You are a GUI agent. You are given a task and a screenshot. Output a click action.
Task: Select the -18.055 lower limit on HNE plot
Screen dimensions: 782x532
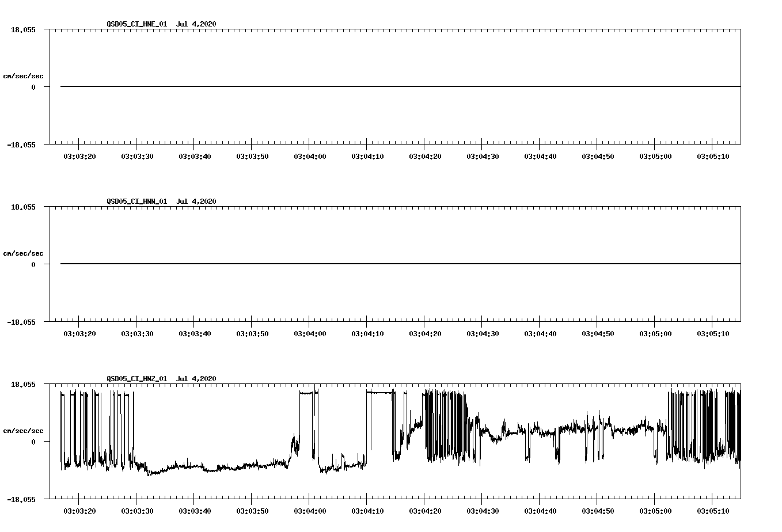click(x=21, y=145)
